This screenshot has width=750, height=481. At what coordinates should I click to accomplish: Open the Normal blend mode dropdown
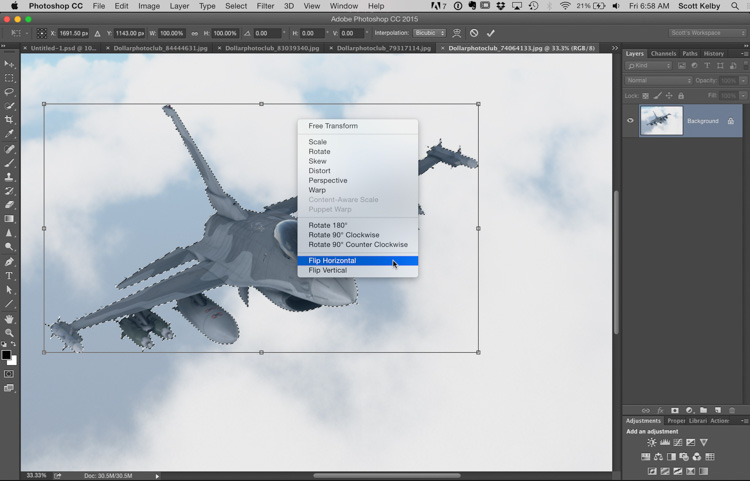pyautogui.click(x=658, y=80)
